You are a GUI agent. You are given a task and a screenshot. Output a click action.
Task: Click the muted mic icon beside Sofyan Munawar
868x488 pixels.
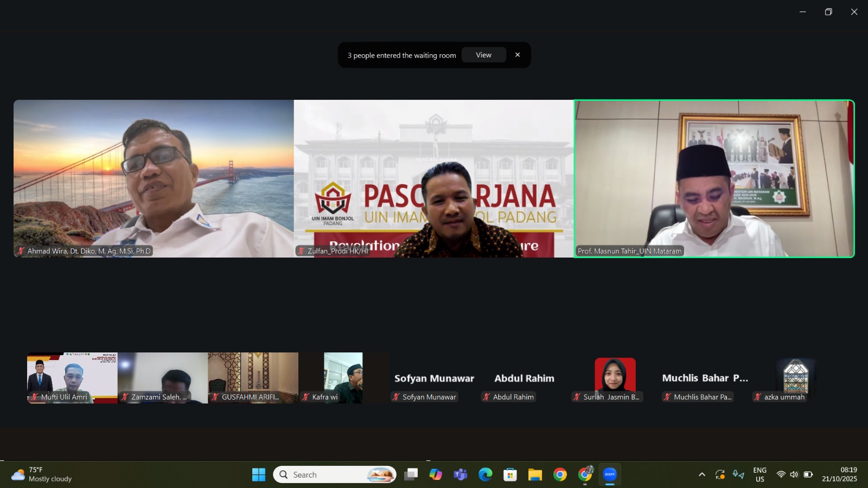[396, 397]
